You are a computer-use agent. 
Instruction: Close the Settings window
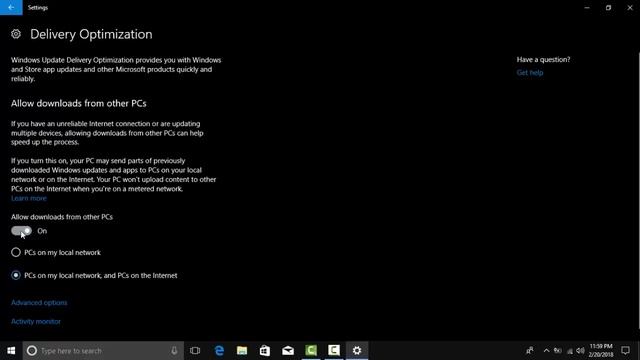(630, 7)
